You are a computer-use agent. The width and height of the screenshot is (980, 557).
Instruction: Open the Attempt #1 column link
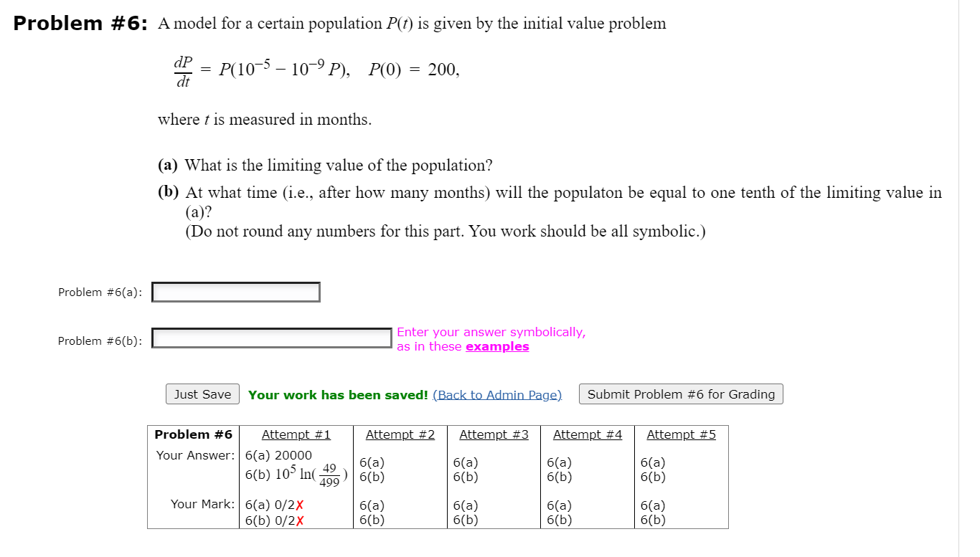click(x=296, y=434)
